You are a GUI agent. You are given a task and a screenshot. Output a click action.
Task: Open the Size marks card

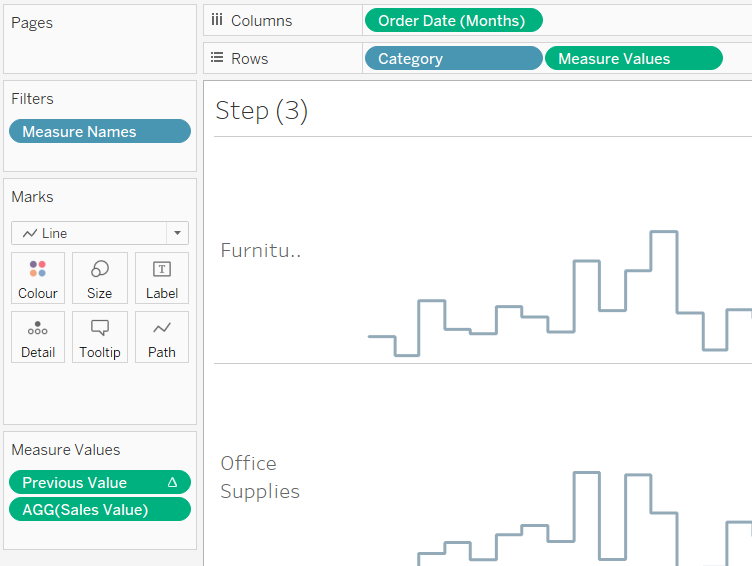pos(100,270)
